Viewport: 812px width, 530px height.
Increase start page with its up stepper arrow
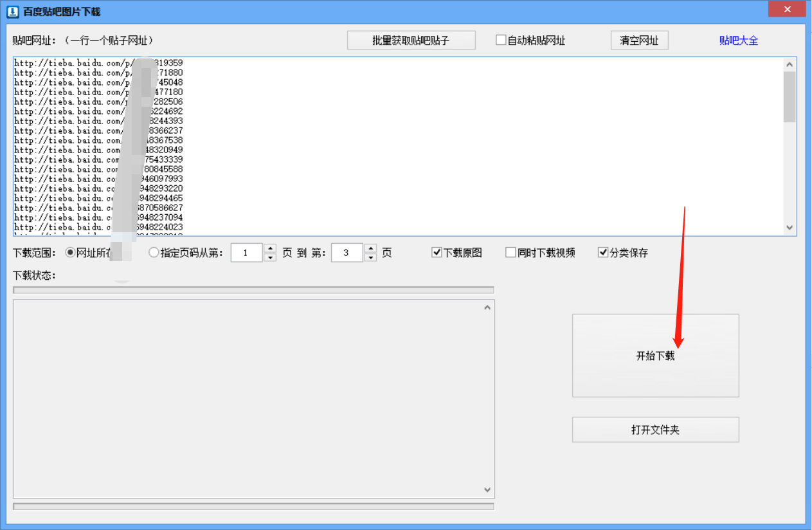click(x=270, y=248)
